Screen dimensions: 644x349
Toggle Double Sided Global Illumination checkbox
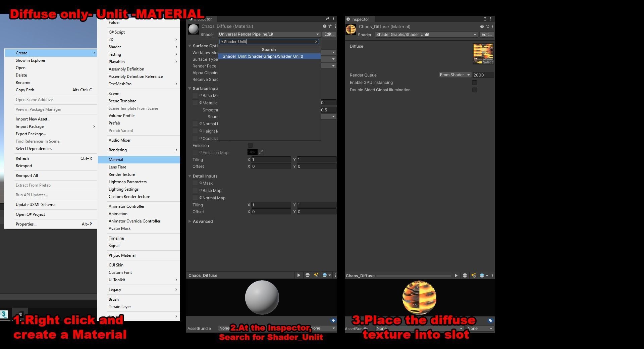[474, 90]
